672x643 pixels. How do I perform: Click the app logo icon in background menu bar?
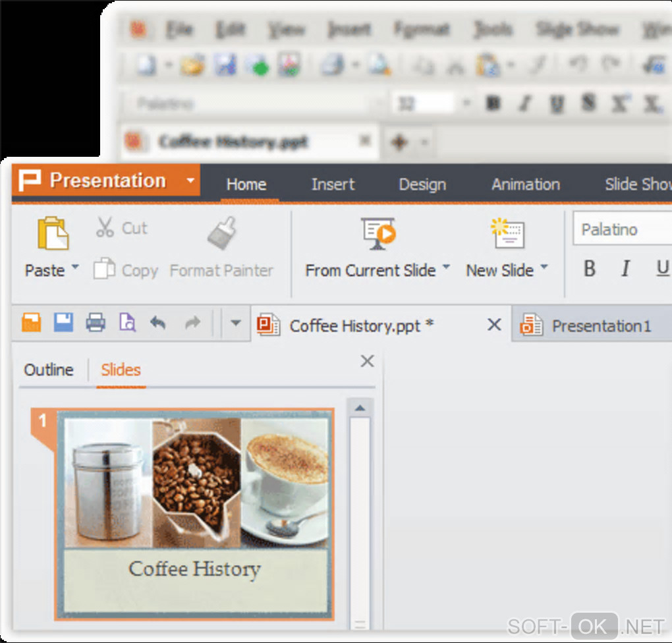pos(138,30)
